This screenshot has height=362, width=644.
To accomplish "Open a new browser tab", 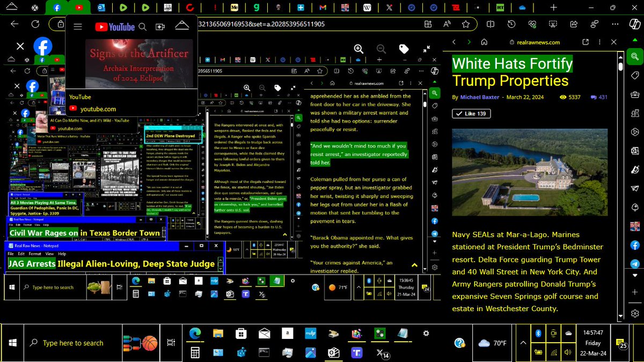I will 553,8.
